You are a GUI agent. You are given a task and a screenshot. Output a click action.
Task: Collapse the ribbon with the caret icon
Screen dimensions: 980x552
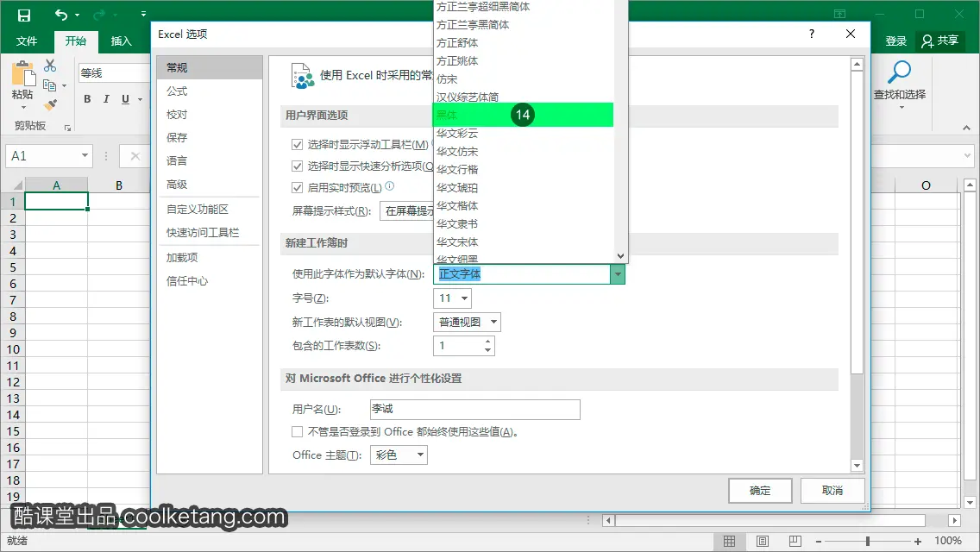pyautogui.click(x=967, y=128)
